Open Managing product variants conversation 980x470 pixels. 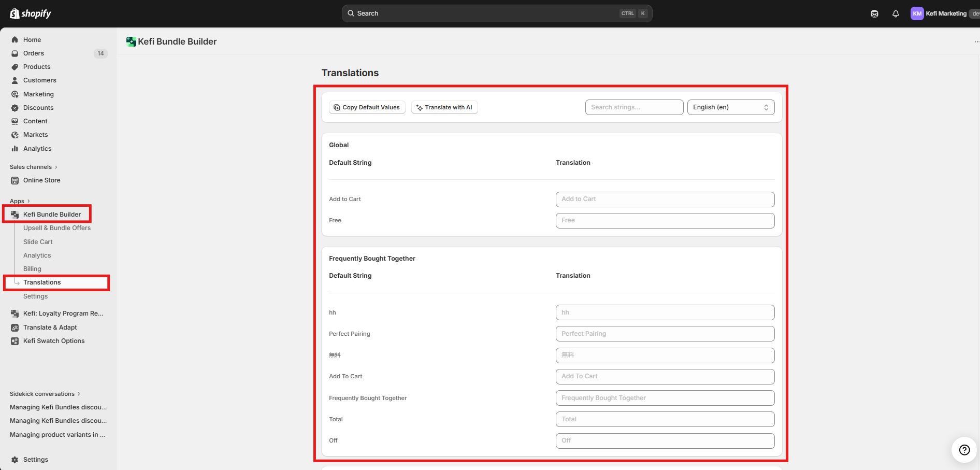[57, 435]
